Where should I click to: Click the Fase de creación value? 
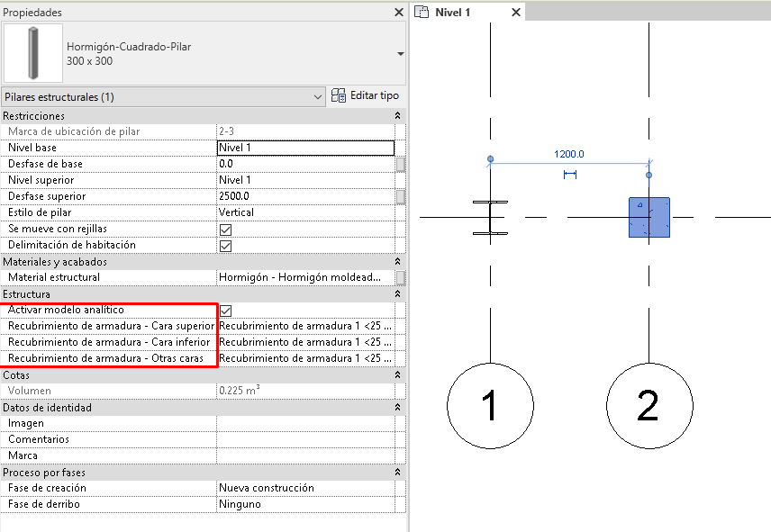[305, 488]
